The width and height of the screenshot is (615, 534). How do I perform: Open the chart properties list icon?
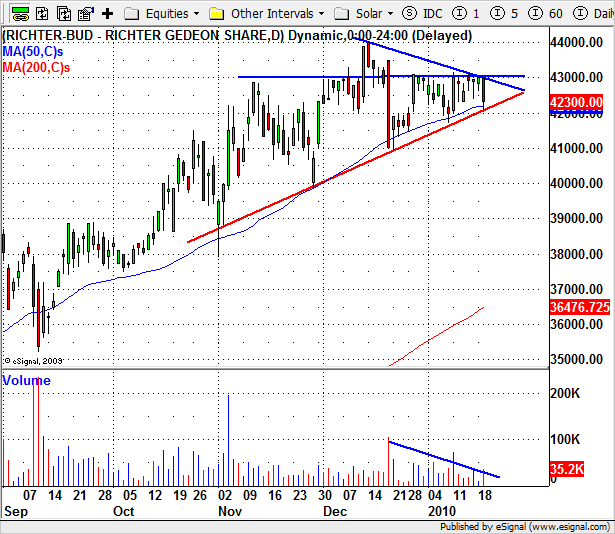[x=86, y=14]
